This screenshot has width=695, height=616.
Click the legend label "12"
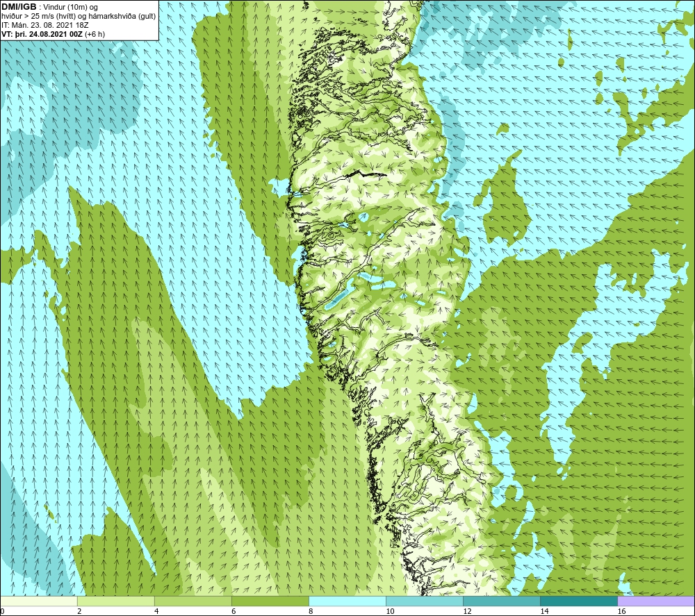(x=467, y=612)
